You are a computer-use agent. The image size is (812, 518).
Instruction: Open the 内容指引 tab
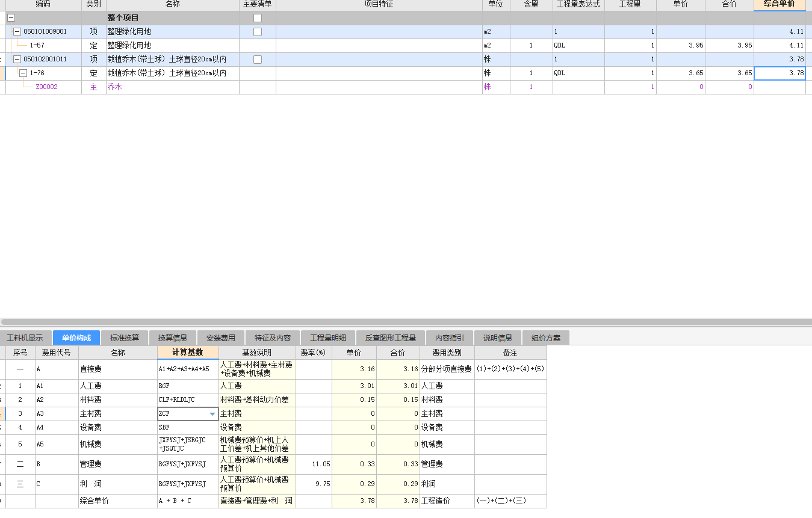450,338
